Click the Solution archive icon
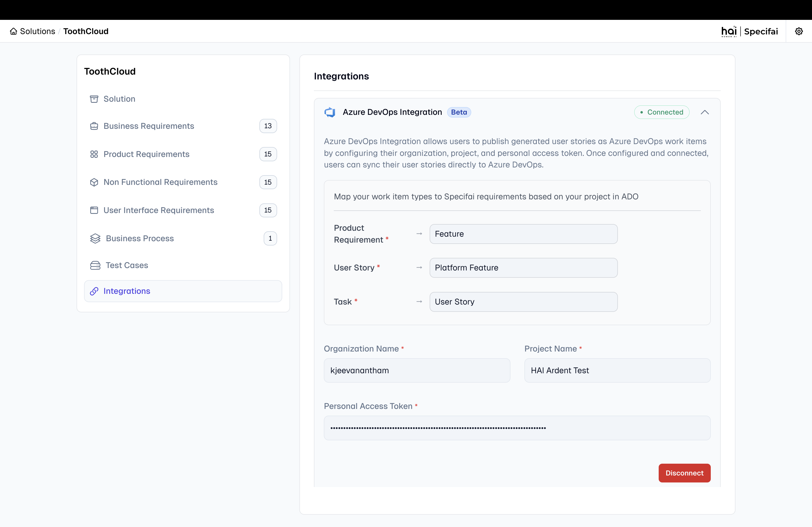This screenshot has height=527, width=812. click(94, 99)
